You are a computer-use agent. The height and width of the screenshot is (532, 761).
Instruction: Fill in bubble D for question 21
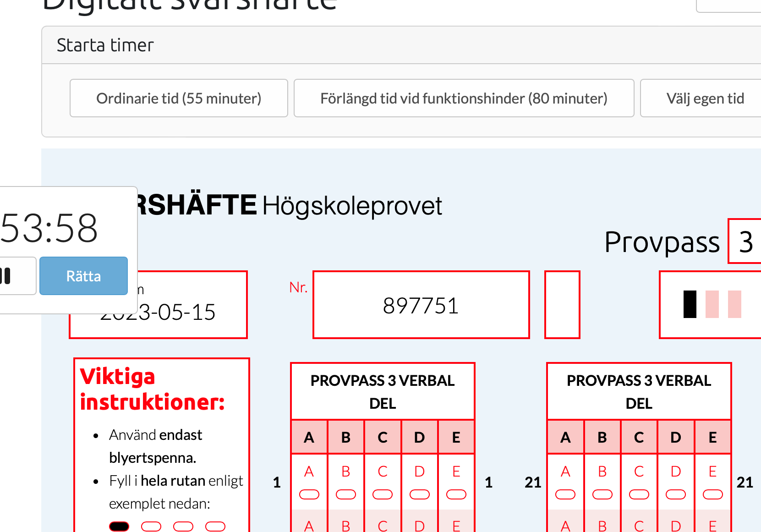(x=676, y=494)
